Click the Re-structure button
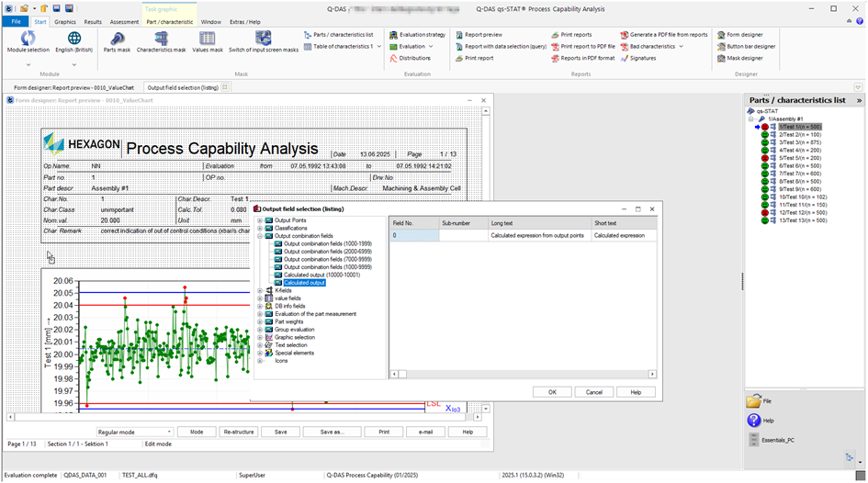 (239, 432)
